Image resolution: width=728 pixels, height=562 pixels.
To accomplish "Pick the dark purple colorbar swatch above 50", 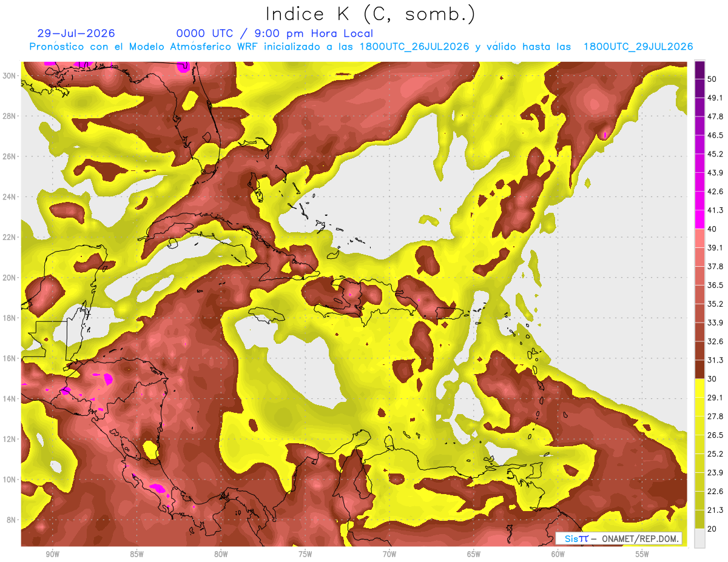I will coord(699,70).
